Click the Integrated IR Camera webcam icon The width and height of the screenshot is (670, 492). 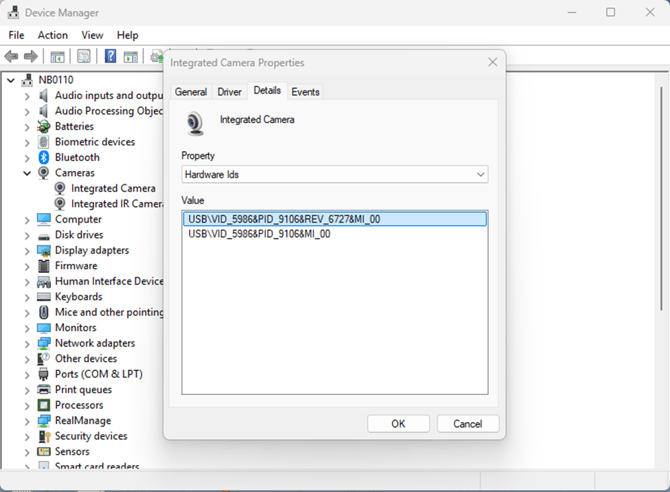click(x=60, y=204)
